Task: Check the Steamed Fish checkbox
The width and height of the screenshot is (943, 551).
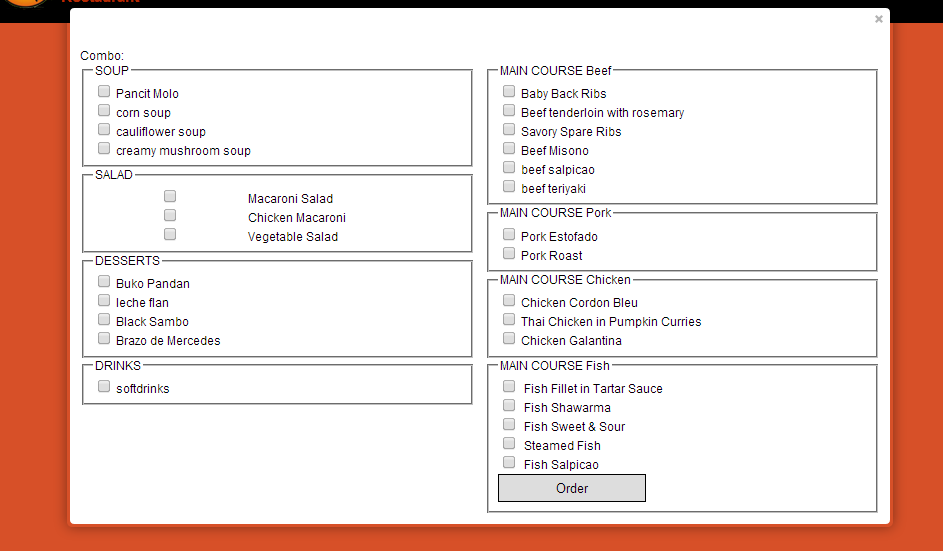Action: click(x=509, y=443)
